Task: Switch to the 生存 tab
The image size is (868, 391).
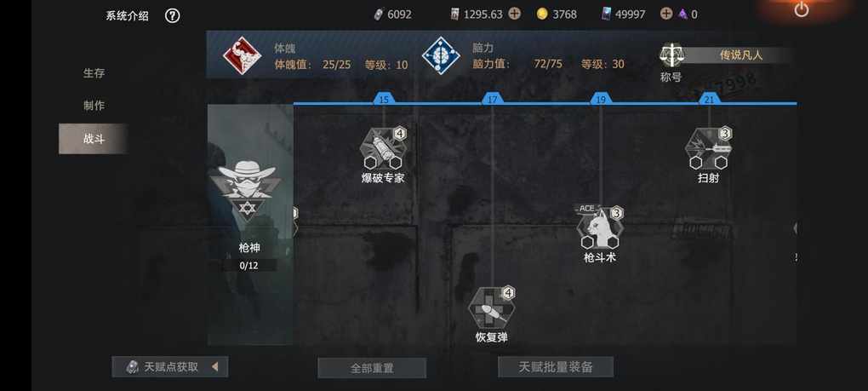Action: point(94,73)
